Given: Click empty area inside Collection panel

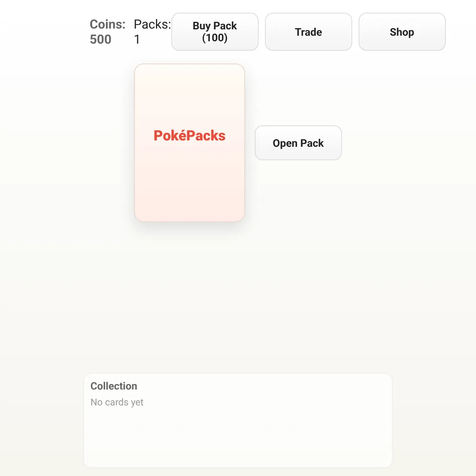Looking at the screenshot, I should pyautogui.click(x=238, y=436).
